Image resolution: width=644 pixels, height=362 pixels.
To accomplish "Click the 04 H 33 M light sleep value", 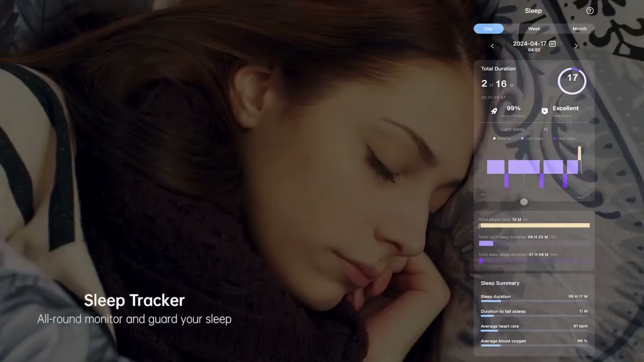I will pos(538,237).
